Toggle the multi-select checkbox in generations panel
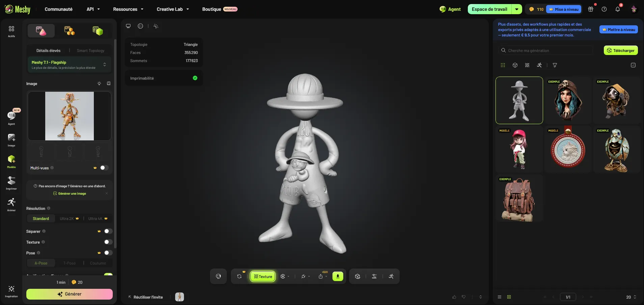644x305 pixels. point(633,65)
